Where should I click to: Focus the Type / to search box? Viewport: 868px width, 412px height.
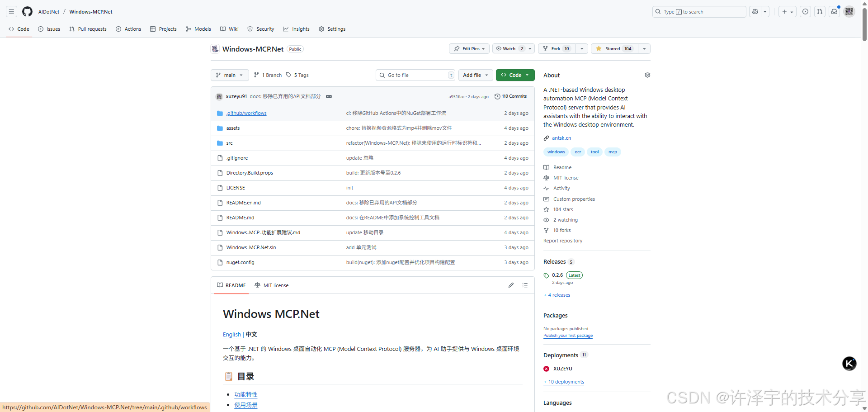click(699, 12)
